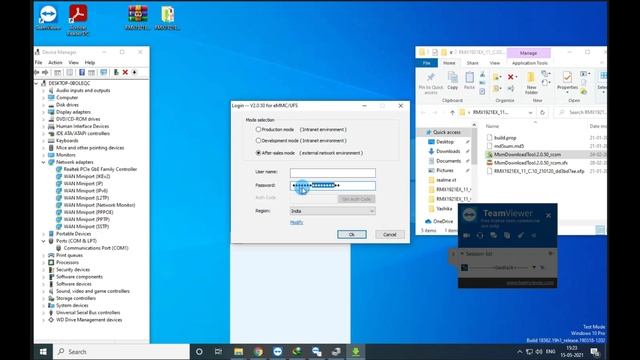Click Explorer refresh icon
The height and width of the screenshot is (360, 640).
point(542,112)
